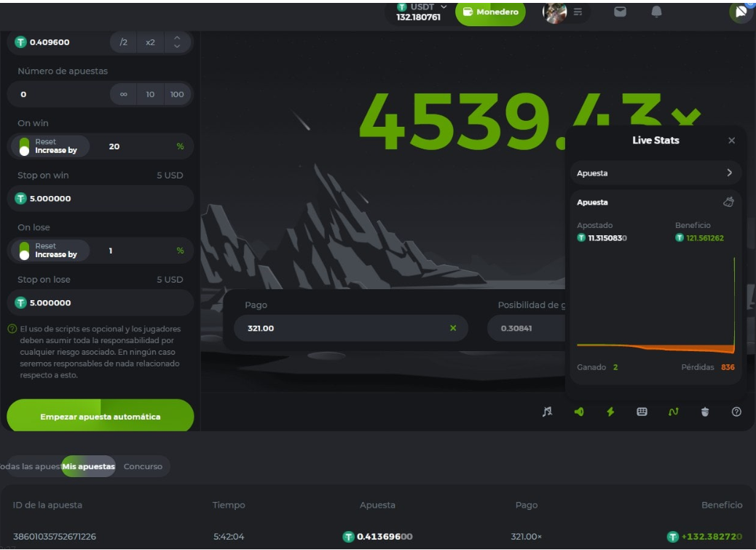Viewport: 756px width, 550px height.
Task: Open the acorn fairness seed icon
Action: tap(704, 412)
